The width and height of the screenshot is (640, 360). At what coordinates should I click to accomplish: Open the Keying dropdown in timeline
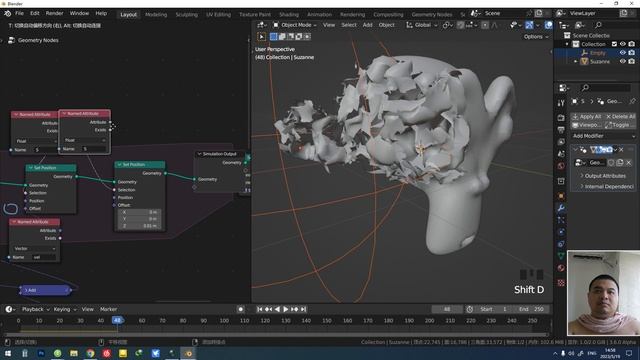tap(64, 309)
